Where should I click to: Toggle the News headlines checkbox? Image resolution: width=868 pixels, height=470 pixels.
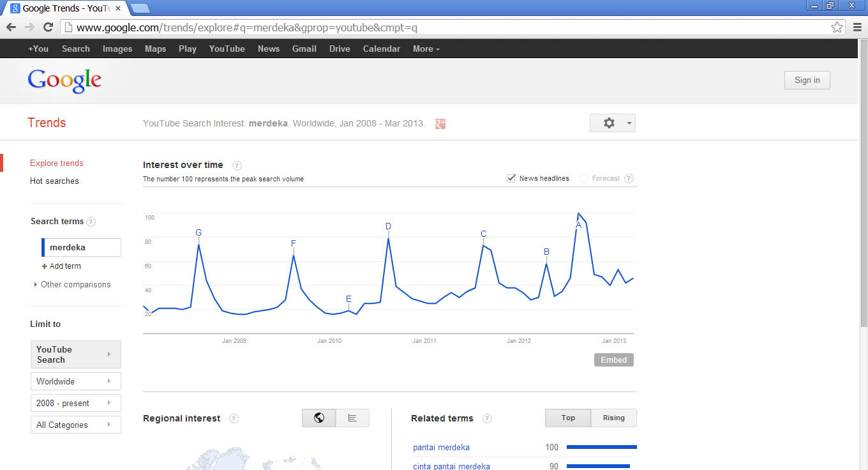pyautogui.click(x=511, y=178)
